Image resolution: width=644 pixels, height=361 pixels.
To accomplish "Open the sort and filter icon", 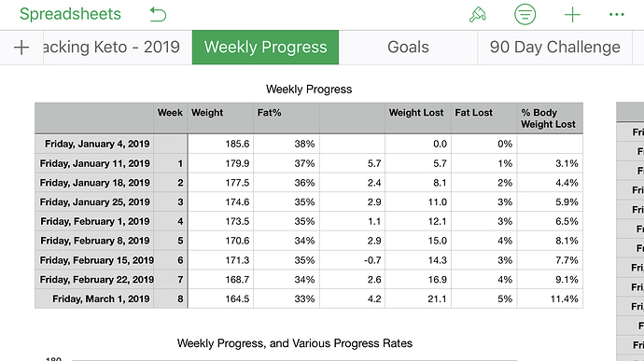I will [525, 14].
